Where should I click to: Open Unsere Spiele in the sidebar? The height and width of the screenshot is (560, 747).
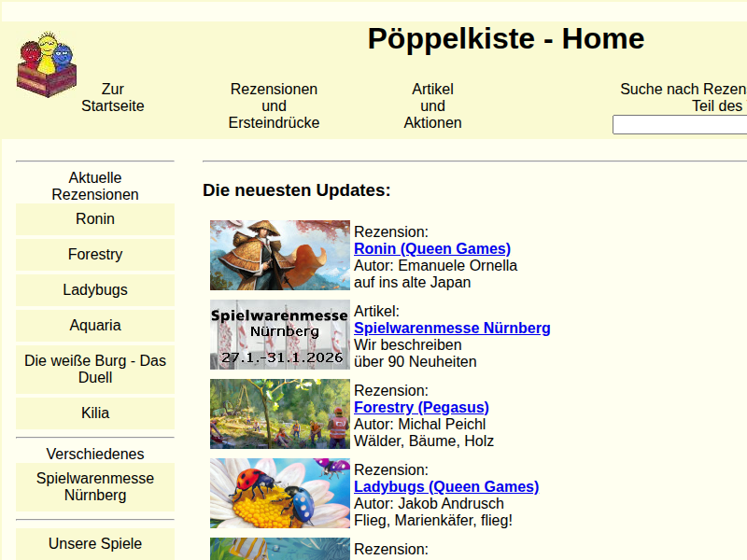pyautogui.click(x=95, y=544)
